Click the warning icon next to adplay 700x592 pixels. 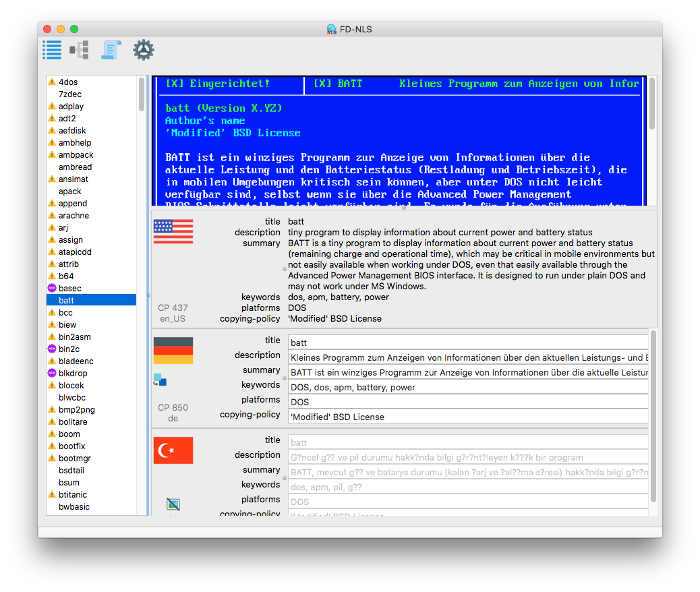coord(51,107)
